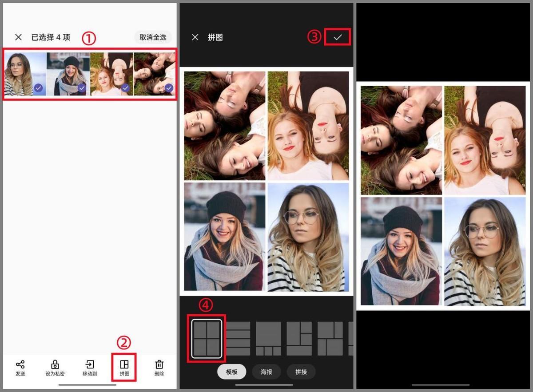The height and width of the screenshot is (392, 533).
Task: Select the four horizontal rows layout template
Action: 238,338
